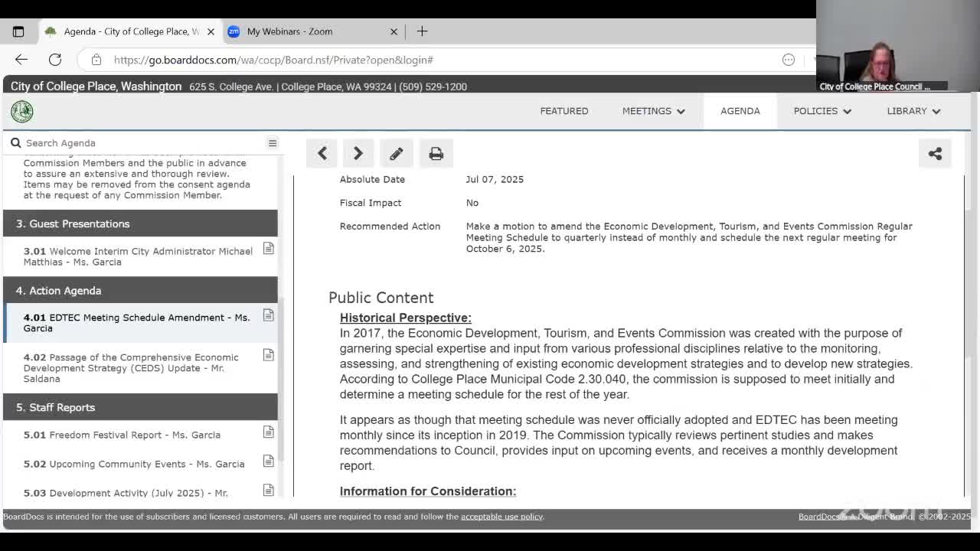Open document icon for item 4.01
The image size is (980, 551).
coord(269,315)
